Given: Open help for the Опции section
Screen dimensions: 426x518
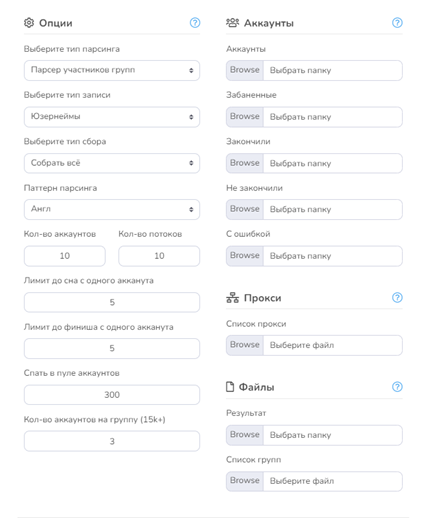Looking at the screenshot, I should 195,23.
